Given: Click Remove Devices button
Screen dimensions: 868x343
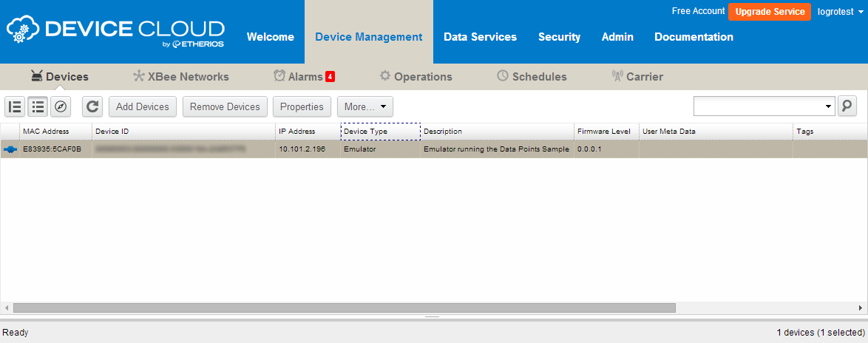Looking at the screenshot, I should point(225,106).
